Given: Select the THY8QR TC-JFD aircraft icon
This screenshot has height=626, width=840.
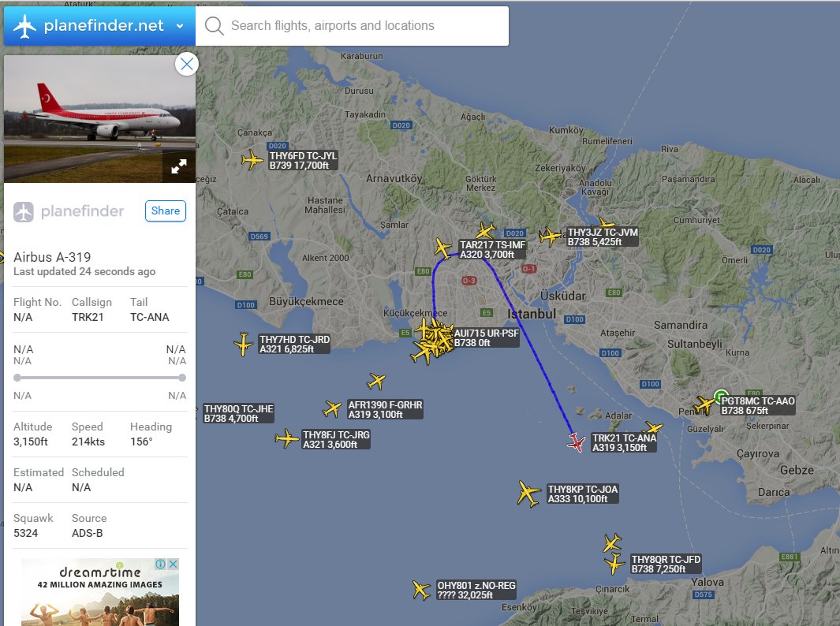Looking at the screenshot, I should [x=614, y=564].
